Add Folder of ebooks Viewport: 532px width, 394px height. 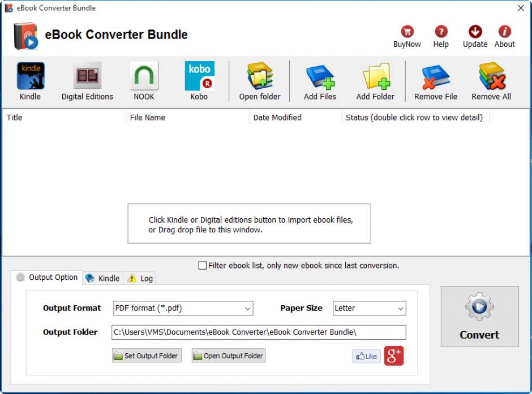[x=375, y=81]
